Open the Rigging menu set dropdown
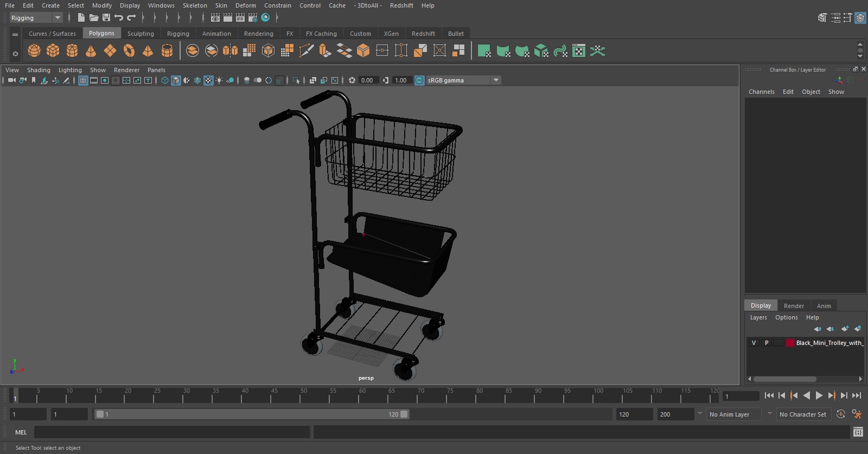 (x=36, y=18)
